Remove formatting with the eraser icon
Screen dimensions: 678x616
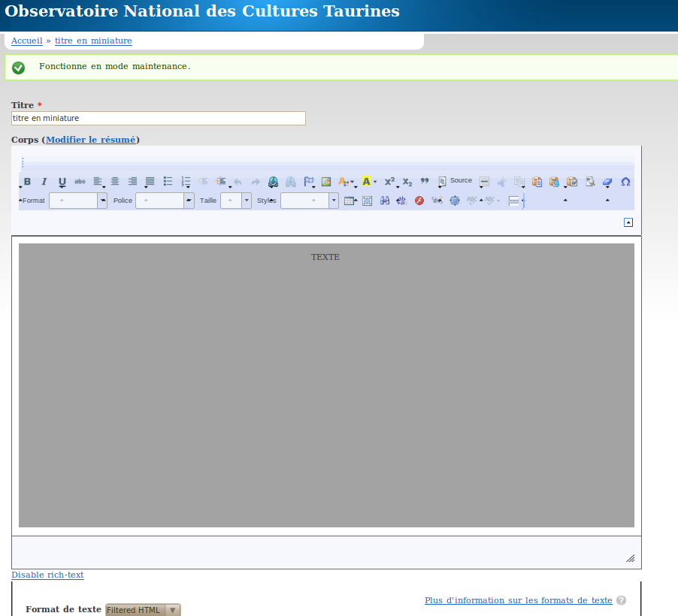pyautogui.click(x=607, y=182)
